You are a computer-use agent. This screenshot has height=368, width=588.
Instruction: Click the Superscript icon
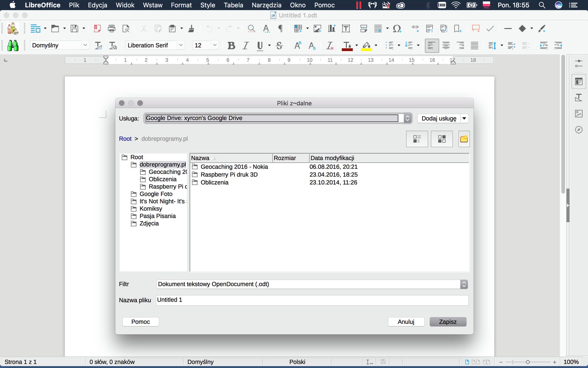(x=297, y=46)
